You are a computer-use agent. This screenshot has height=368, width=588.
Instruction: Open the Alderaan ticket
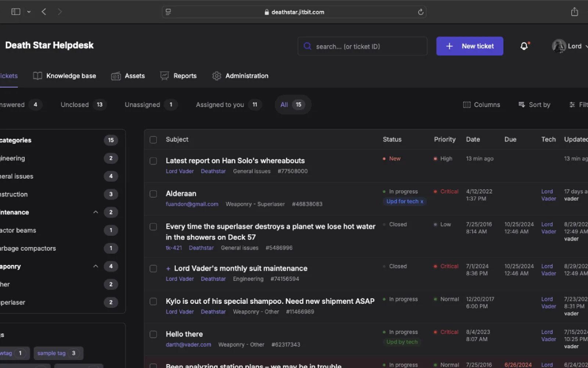click(x=181, y=194)
